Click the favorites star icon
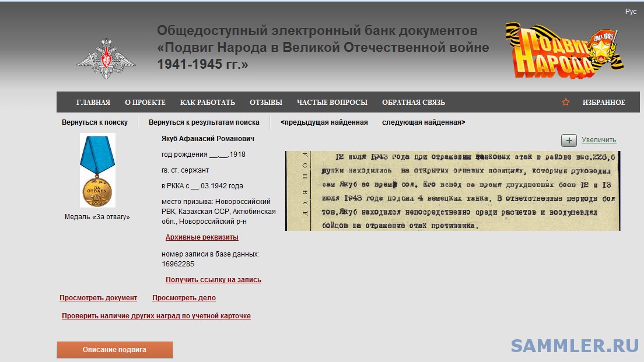This screenshot has width=644, height=362. [x=565, y=103]
